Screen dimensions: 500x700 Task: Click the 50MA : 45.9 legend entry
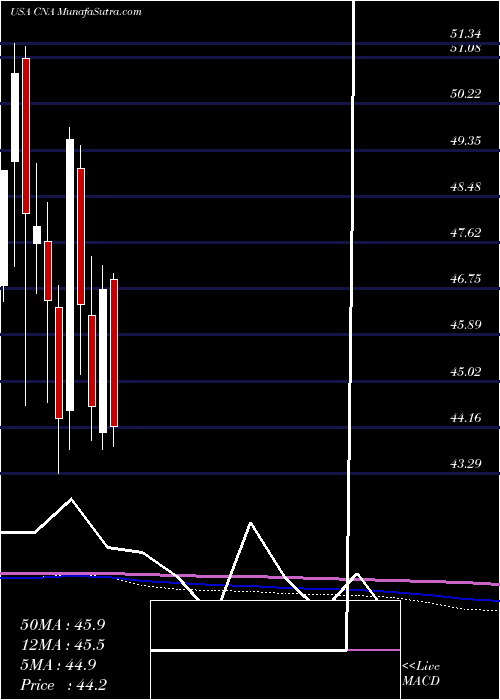[63, 625]
